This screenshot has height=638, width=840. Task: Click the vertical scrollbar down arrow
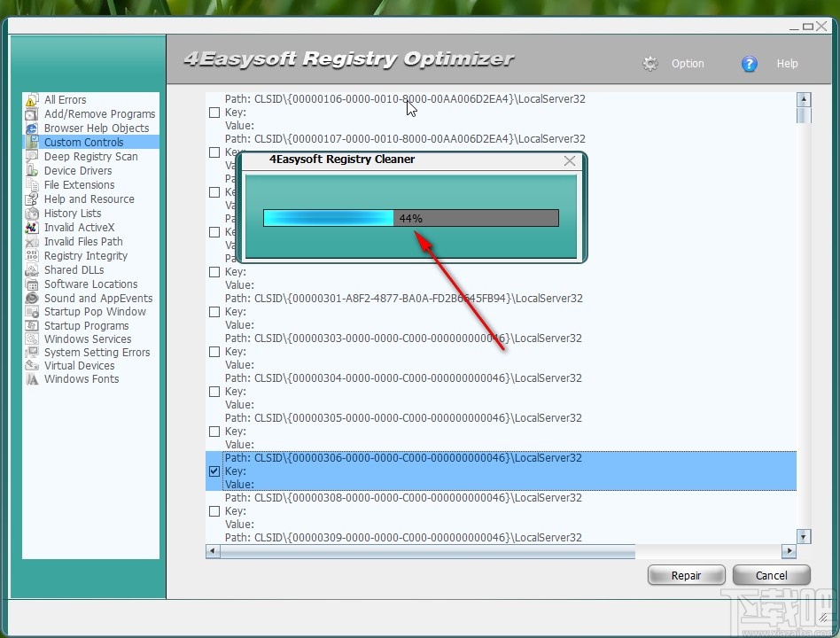[804, 536]
